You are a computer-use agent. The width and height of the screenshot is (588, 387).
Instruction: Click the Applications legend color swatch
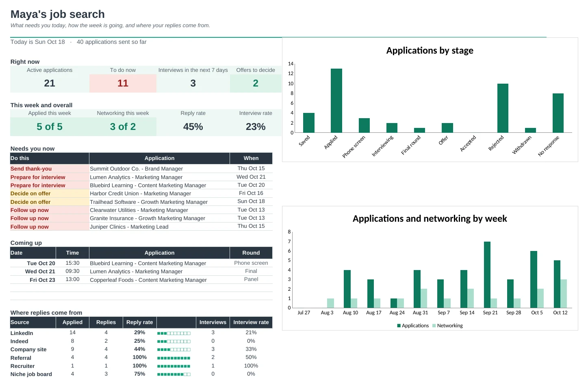tap(399, 326)
